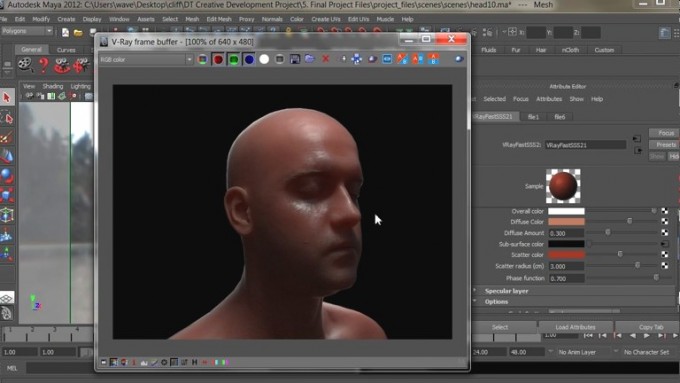This screenshot has height=383, width=680.
Task: Clear image with red X icon
Action: [325, 59]
